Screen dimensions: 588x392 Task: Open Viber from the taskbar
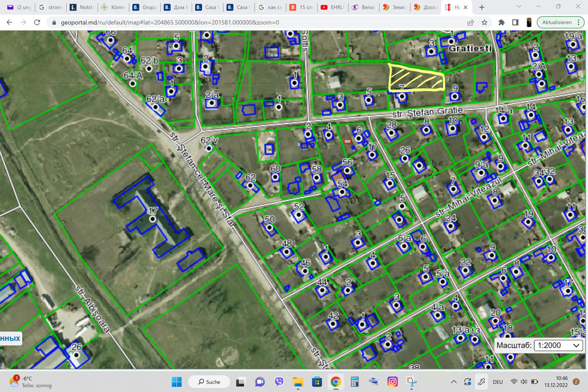(279, 381)
